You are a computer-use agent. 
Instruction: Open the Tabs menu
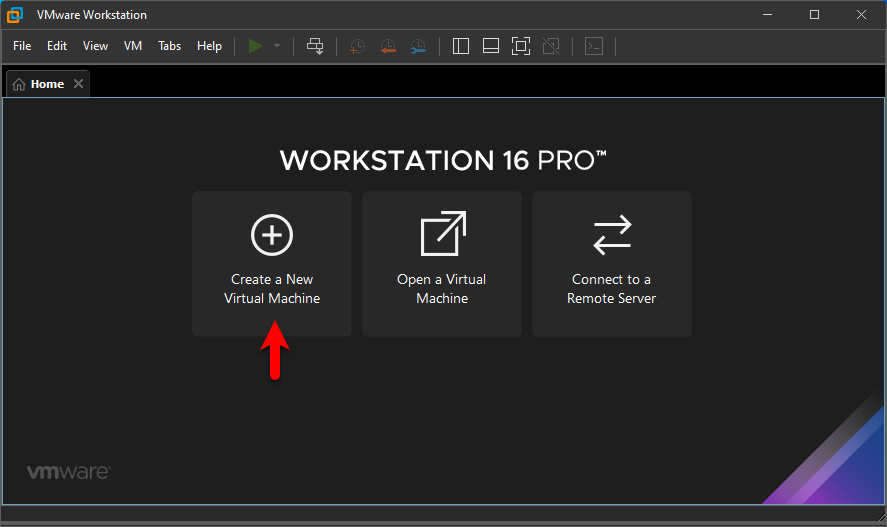pos(169,46)
